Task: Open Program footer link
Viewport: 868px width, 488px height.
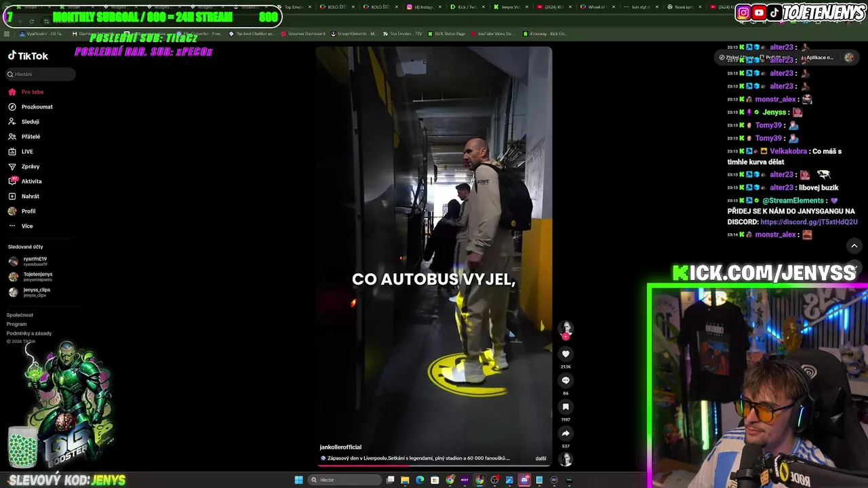Action: [x=16, y=324]
